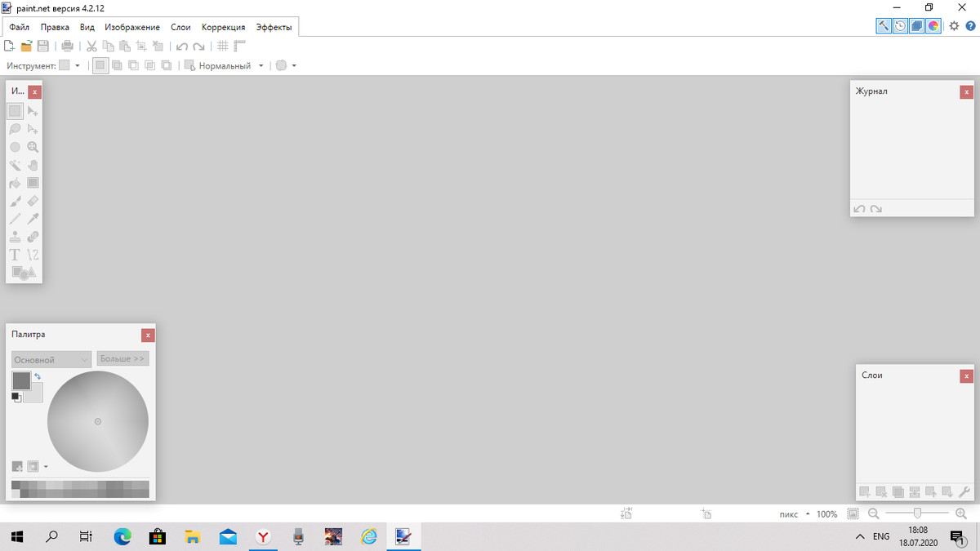Screen dimensions: 980x551
Task: Open the Файл menu
Action: (x=20, y=27)
